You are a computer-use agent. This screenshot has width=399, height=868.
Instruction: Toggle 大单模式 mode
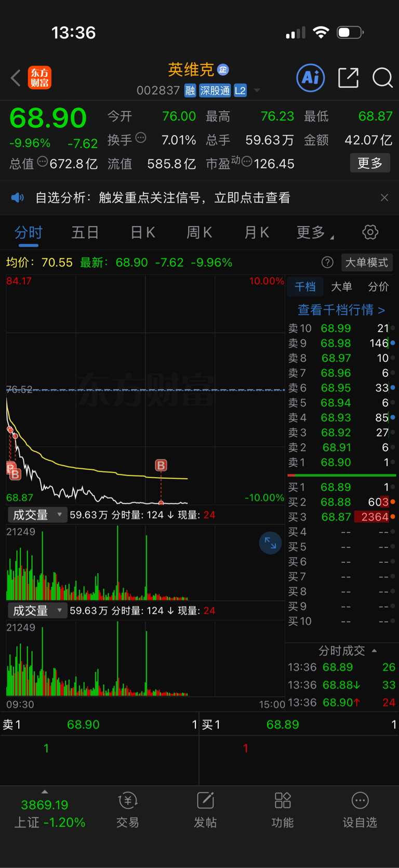[367, 262]
